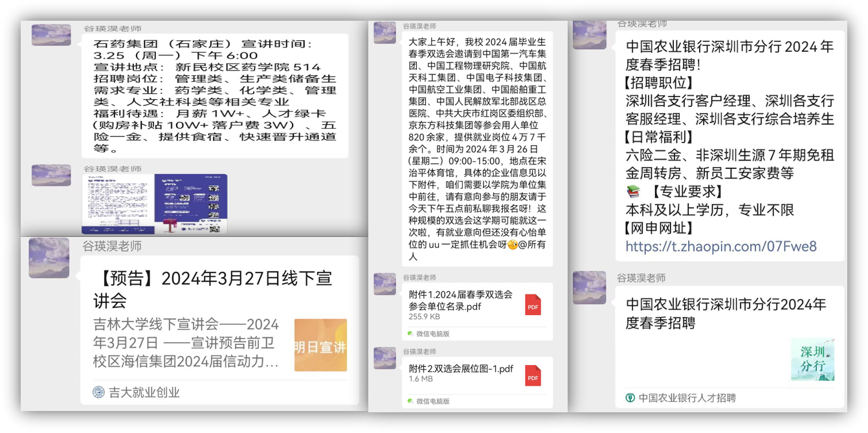Viewport: 868px width, 433px height.
Task: Click the 石药集团 宣讲时间 message bubble
Action: tap(214, 95)
